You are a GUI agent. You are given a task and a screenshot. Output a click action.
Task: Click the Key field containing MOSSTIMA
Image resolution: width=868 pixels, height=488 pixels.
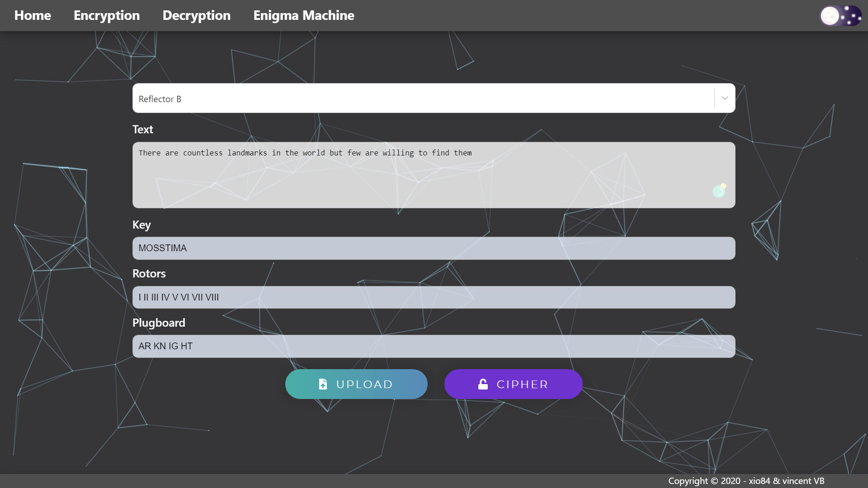point(433,248)
